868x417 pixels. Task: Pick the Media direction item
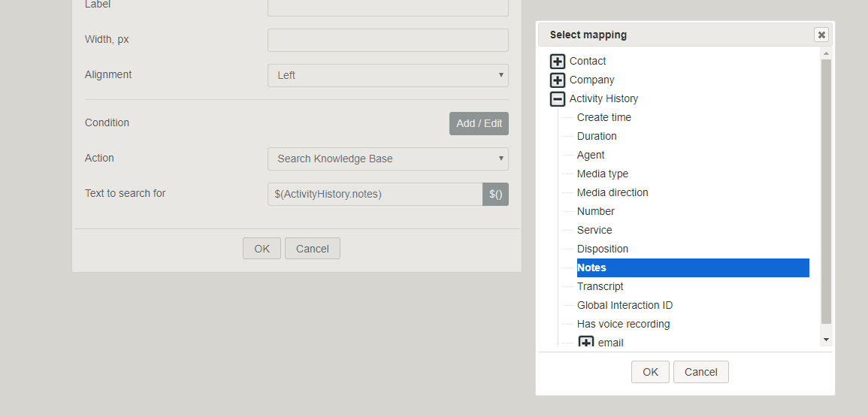(x=612, y=192)
